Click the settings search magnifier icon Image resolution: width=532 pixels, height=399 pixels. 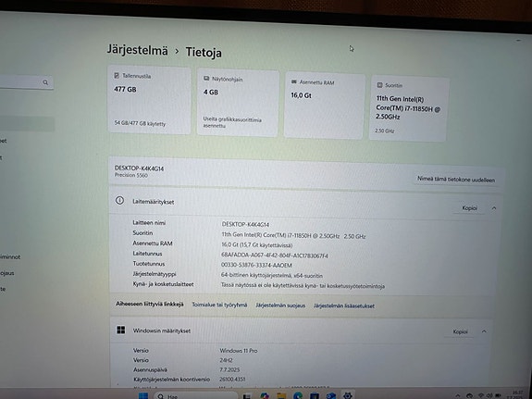click(x=45, y=82)
